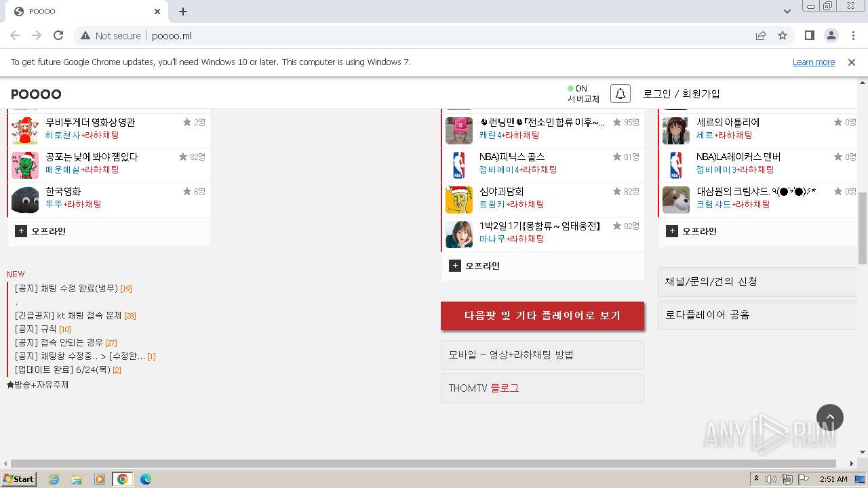The height and width of the screenshot is (488, 868).
Task: Open 모바일 - 영상+라하채팅 방법 link
Action: 542,354
